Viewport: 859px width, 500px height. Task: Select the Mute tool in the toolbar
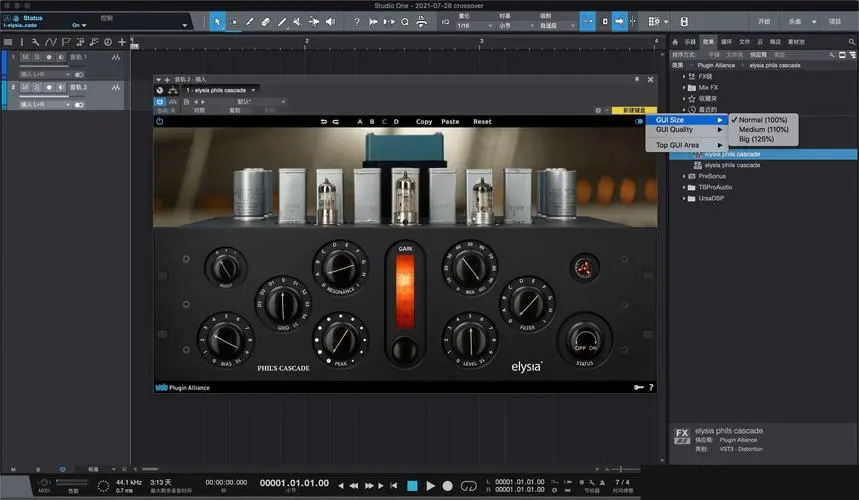pos(297,22)
